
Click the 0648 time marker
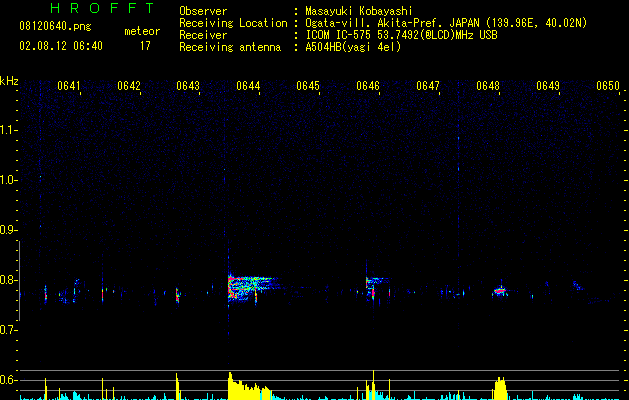488,86
